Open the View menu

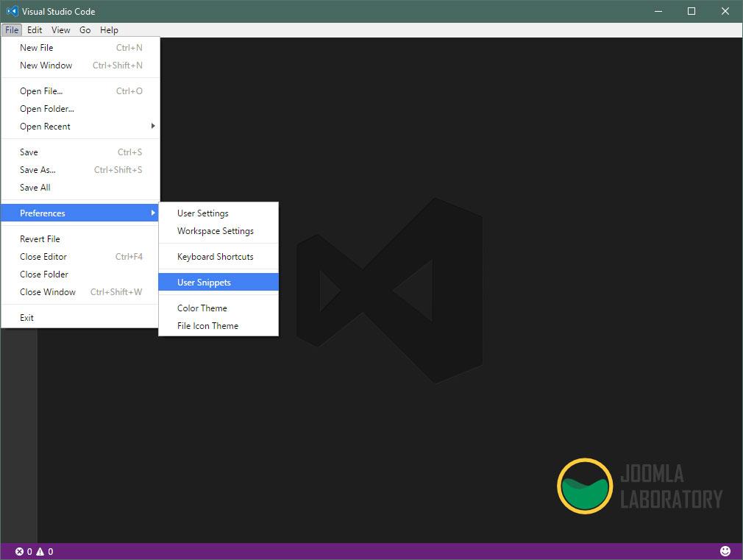coord(60,30)
